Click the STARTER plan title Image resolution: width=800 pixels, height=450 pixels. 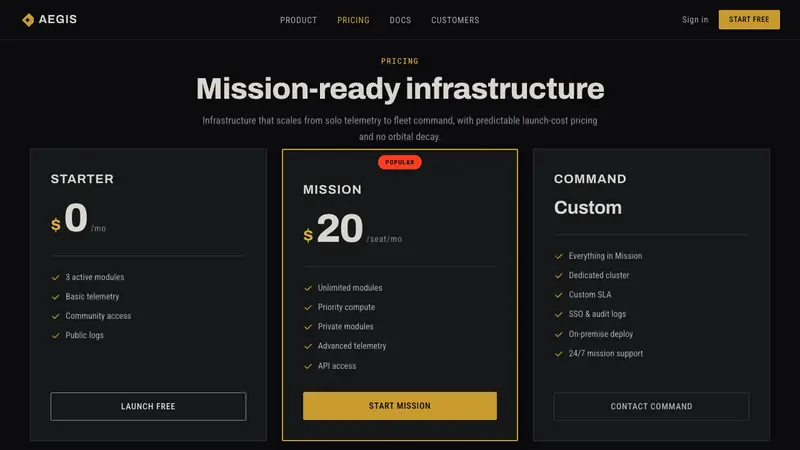[82, 179]
